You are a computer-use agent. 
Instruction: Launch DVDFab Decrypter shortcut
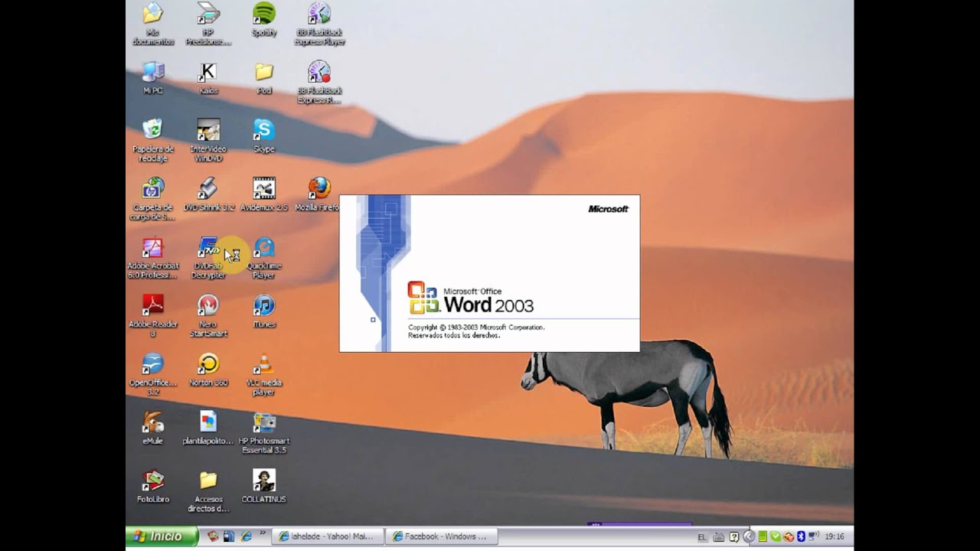point(208,257)
